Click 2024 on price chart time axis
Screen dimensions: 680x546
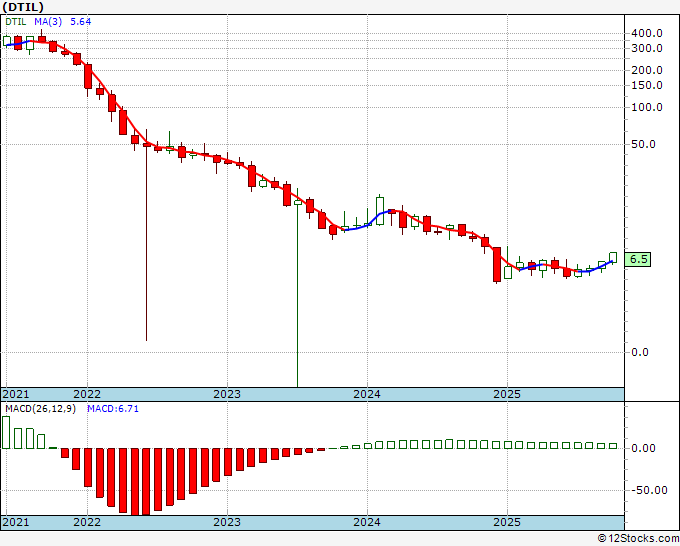(x=367, y=394)
